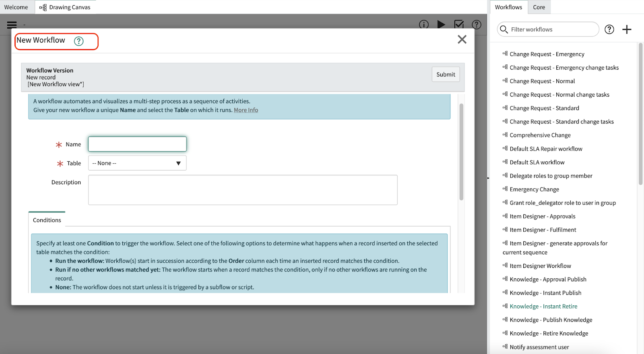
Task: Click the Submit button
Action: tap(446, 74)
